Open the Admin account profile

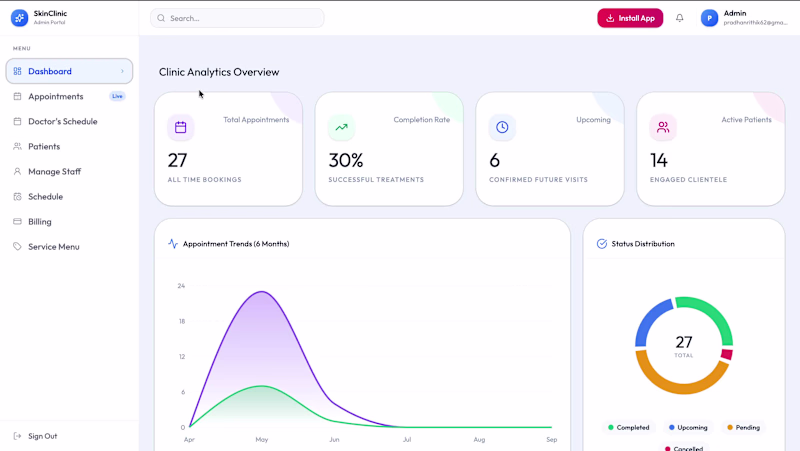(744, 18)
